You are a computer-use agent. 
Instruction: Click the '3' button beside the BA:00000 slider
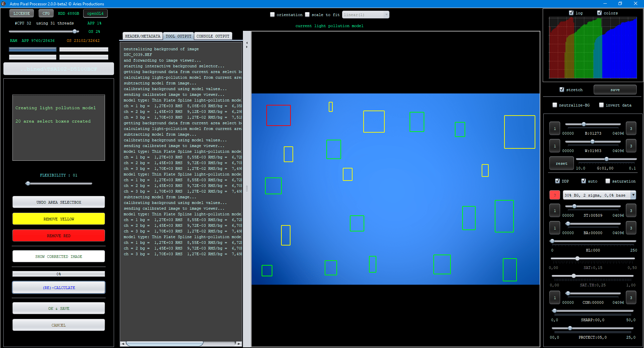tap(631, 228)
